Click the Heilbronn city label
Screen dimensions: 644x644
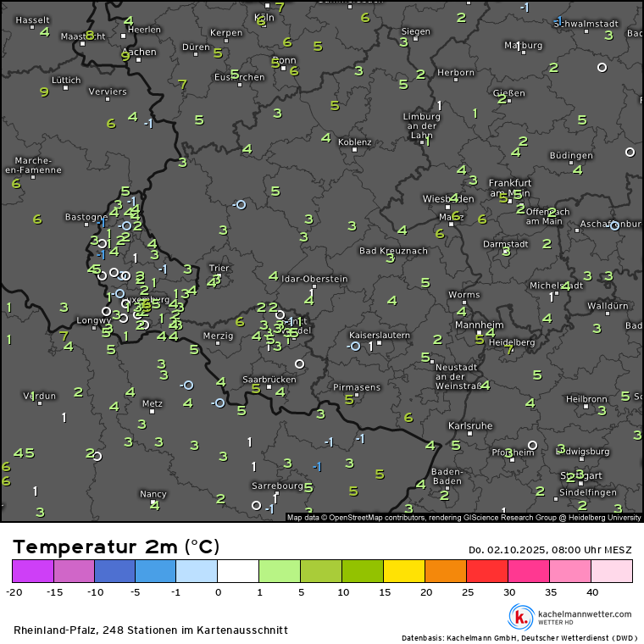[x=586, y=399]
